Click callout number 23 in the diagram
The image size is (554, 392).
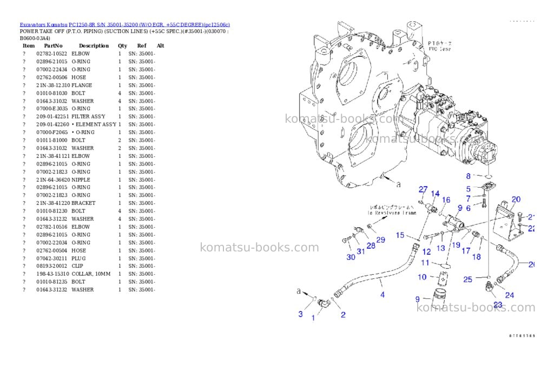(x=498, y=304)
